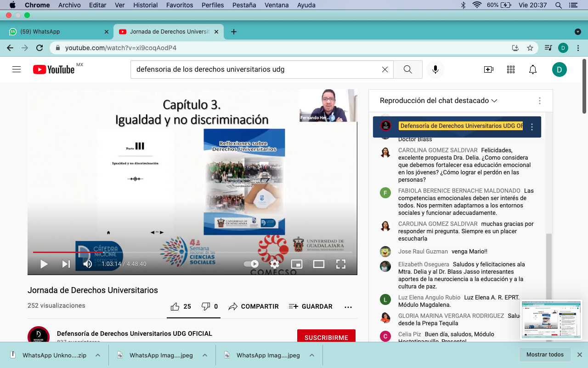The width and height of the screenshot is (588, 368).
Task: Go to the YouTube home logo
Action: click(x=54, y=69)
